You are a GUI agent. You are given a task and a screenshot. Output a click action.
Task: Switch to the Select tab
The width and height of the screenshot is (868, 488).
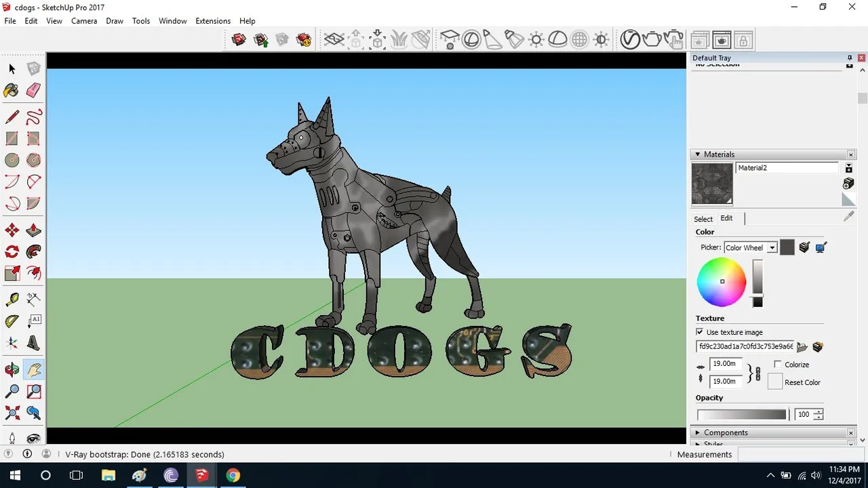click(x=703, y=219)
